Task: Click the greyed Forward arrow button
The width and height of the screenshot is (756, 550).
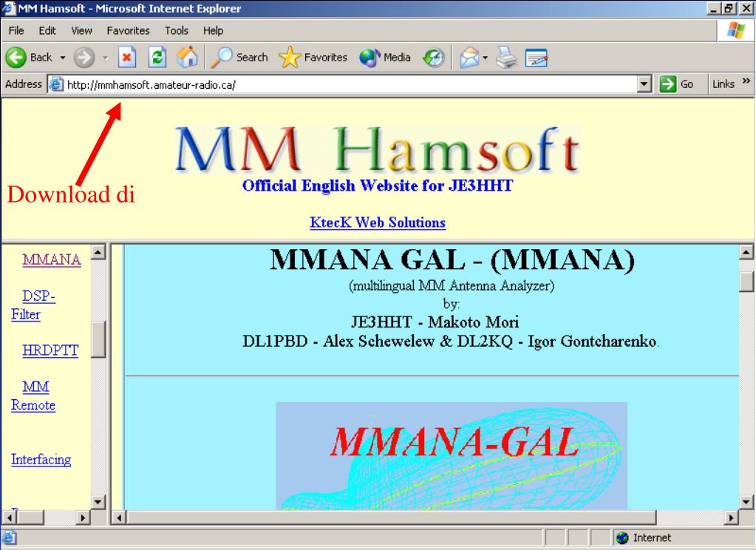Action: 84,58
